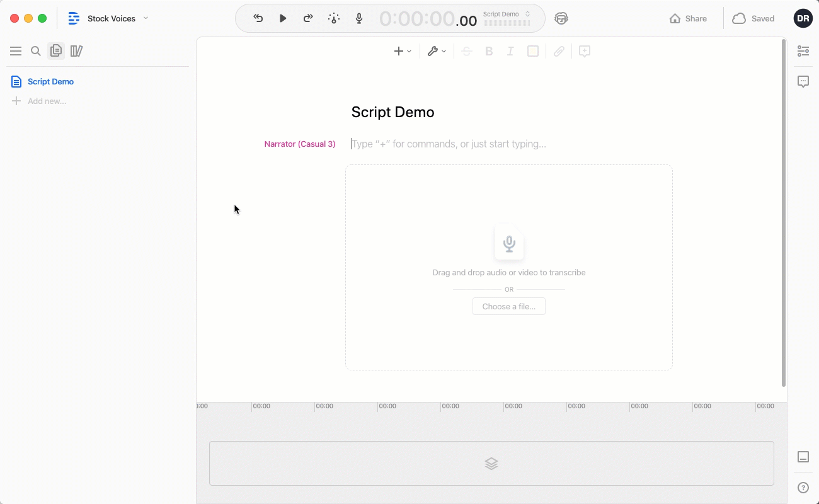
Task: Click the Choose a file... button
Action: (509, 307)
